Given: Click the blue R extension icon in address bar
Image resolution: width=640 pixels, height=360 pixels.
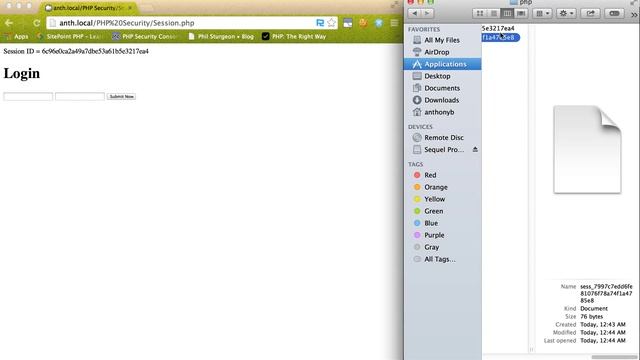Looking at the screenshot, I should coord(320,23).
